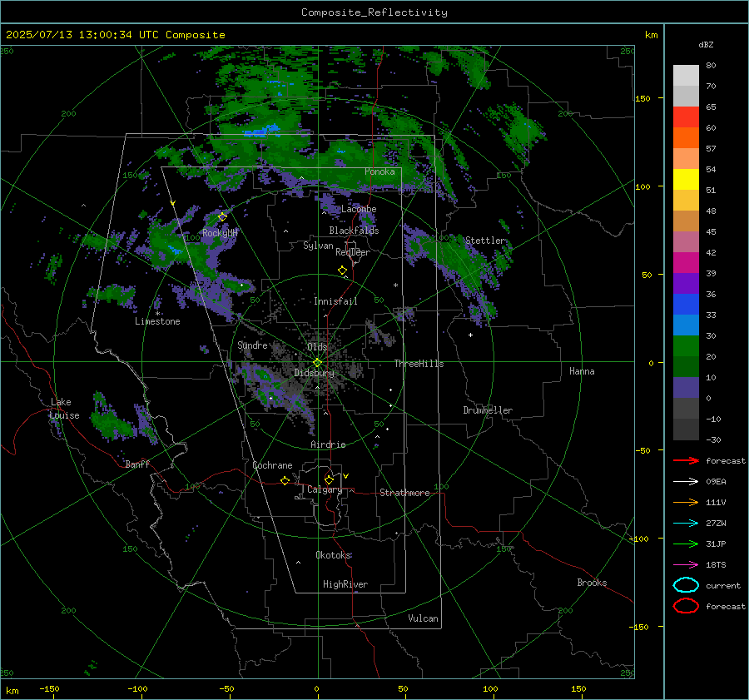Click the cyan 27ZW arrow icon
Image resolution: width=749 pixels, height=700 pixels.
click(x=686, y=524)
